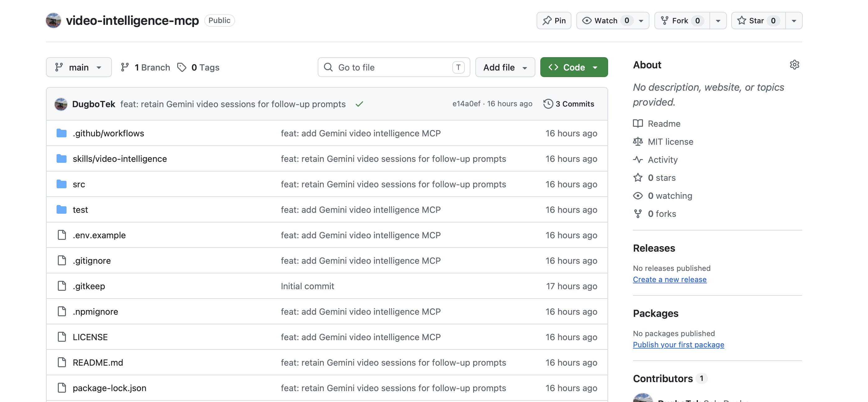Click the Activity pulse icon
The image size is (868, 402).
(638, 160)
